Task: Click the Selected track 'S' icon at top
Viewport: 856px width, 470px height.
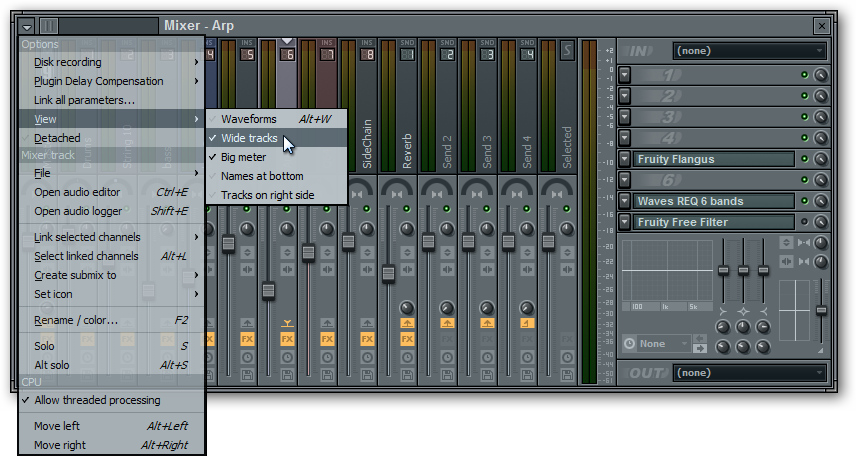Action: click(567, 51)
